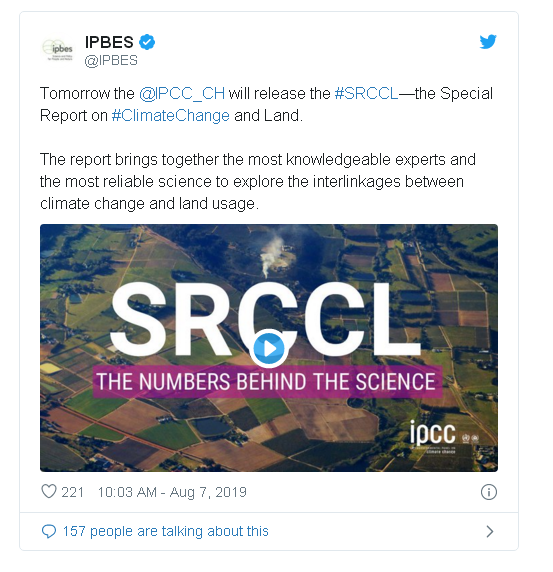Expand conversation with right chevron arrow

[490, 531]
